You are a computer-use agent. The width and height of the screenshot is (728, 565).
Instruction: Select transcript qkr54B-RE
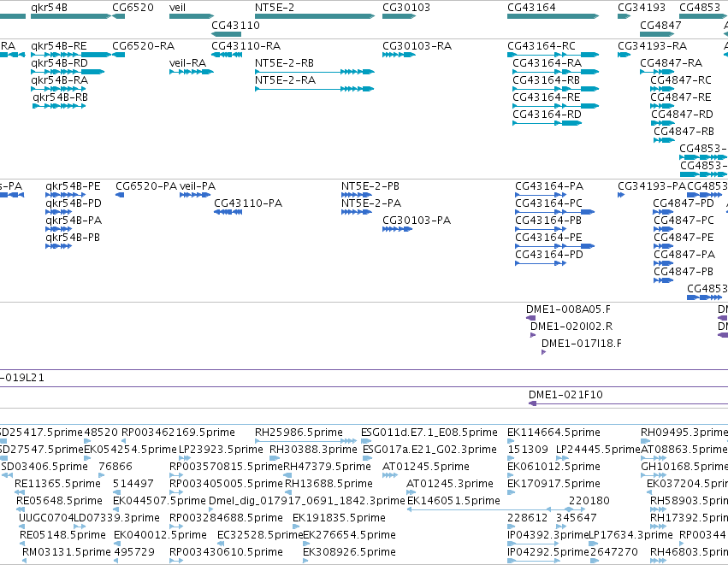pos(59,46)
